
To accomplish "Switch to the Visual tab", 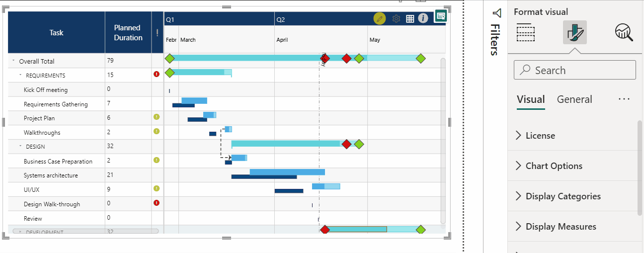I will (x=530, y=99).
